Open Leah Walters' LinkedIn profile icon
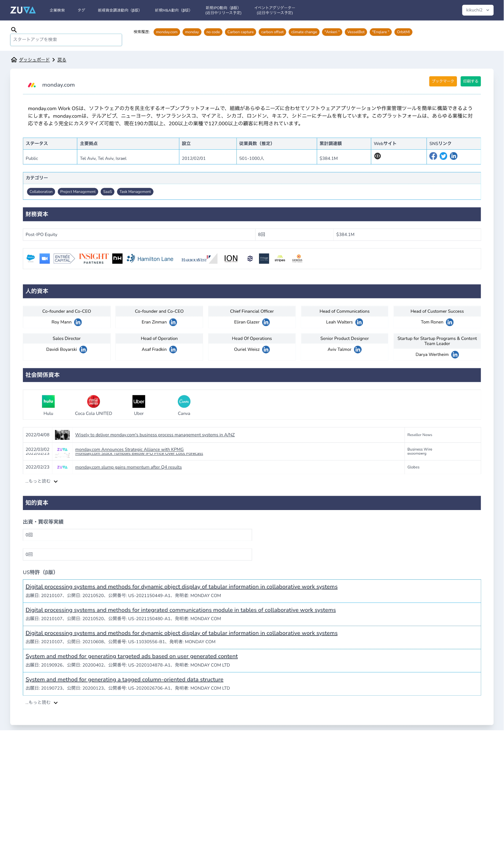 [x=359, y=323]
